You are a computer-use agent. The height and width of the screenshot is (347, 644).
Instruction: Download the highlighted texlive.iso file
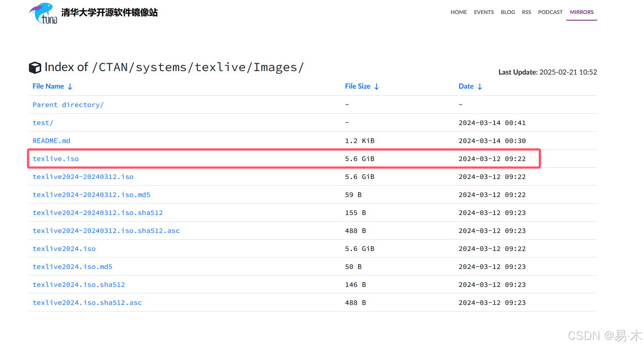(56, 158)
